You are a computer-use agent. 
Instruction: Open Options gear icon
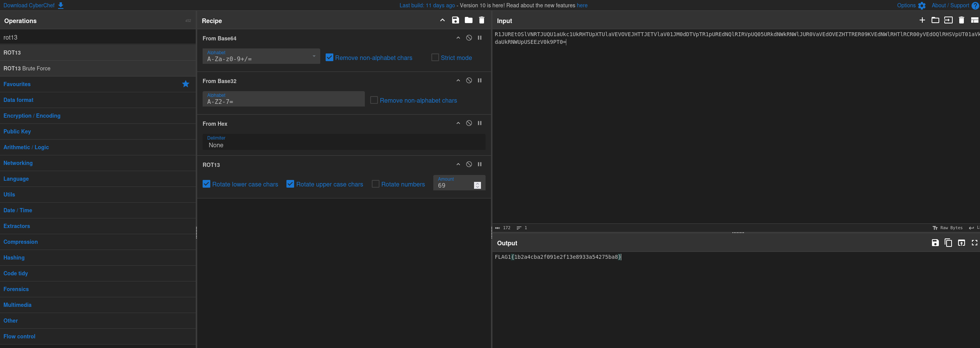pyautogui.click(x=922, y=5)
